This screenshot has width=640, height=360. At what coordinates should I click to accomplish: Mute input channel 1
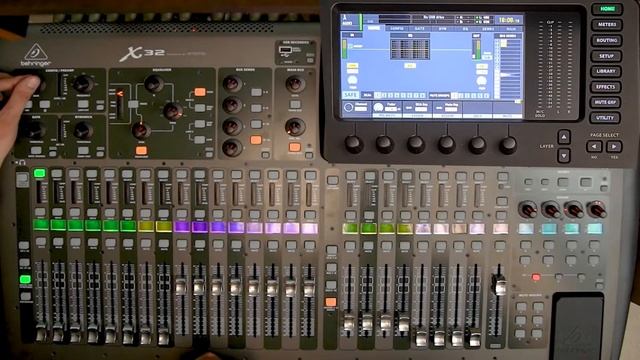40,242
